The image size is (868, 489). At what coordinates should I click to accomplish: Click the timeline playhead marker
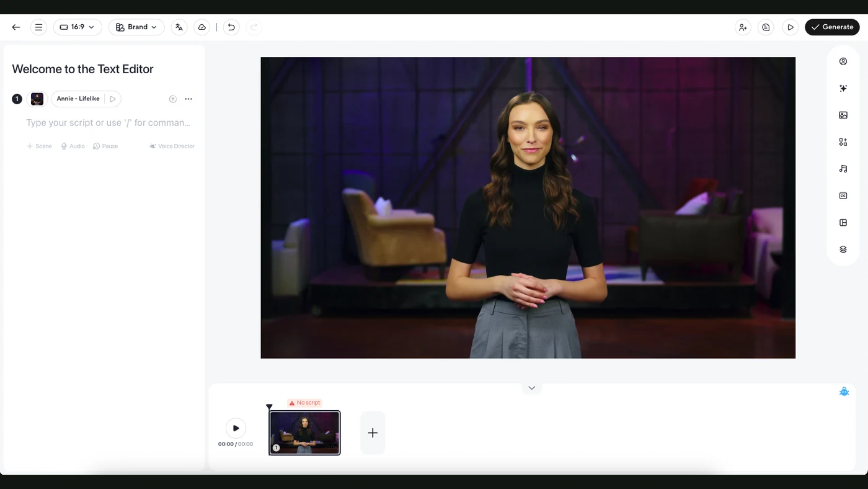click(x=269, y=407)
